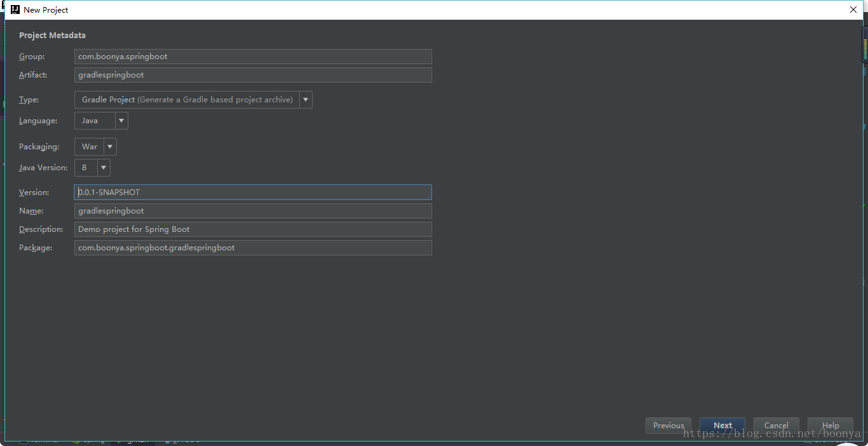The height and width of the screenshot is (446, 868).
Task: Proceed with the Next button
Action: coord(722,426)
